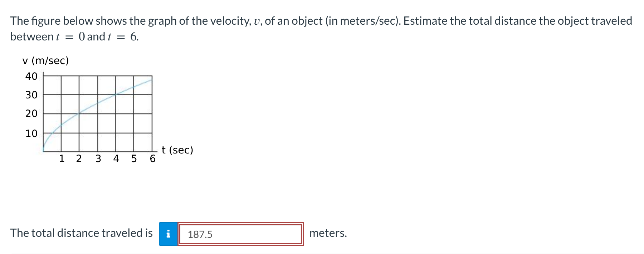
Task: Click the 2 tick label on time axis
Action: [x=79, y=158]
